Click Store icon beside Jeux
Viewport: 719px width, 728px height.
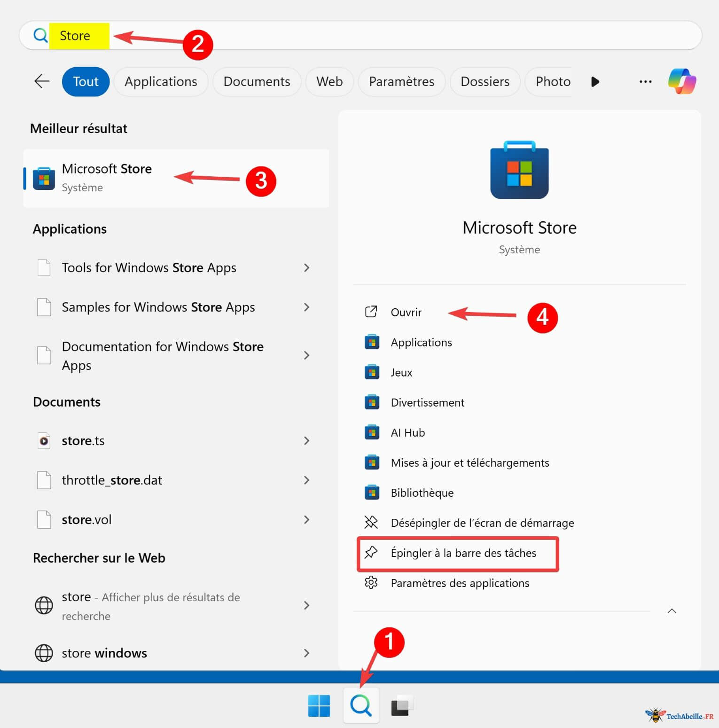click(x=372, y=372)
